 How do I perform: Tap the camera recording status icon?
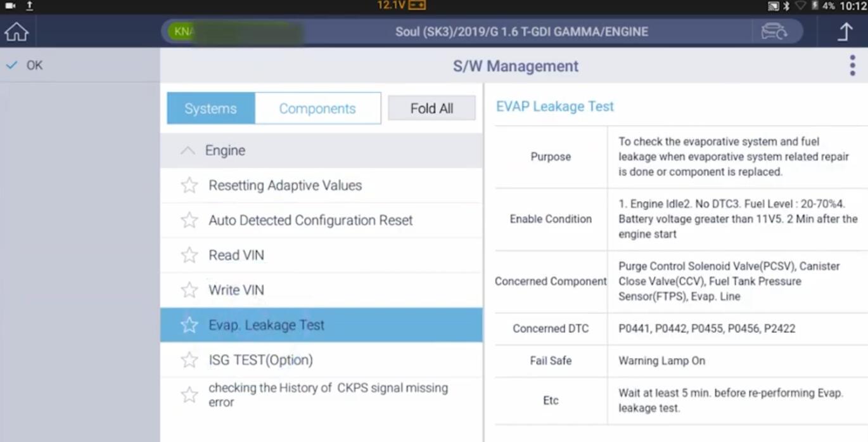(10, 6)
